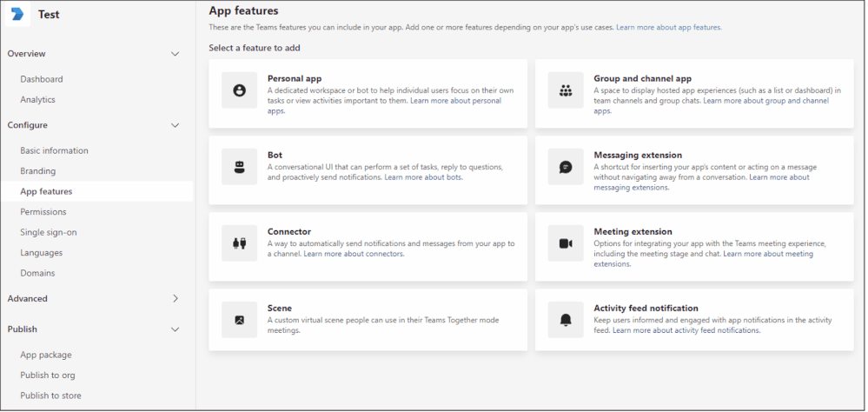Open the Learn more about app features link

click(668, 28)
